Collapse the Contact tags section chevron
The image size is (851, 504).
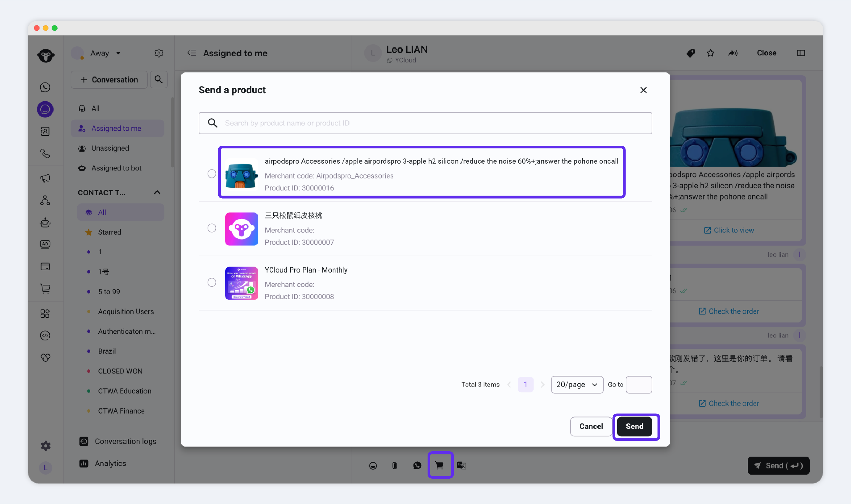click(x=157, y=193)
